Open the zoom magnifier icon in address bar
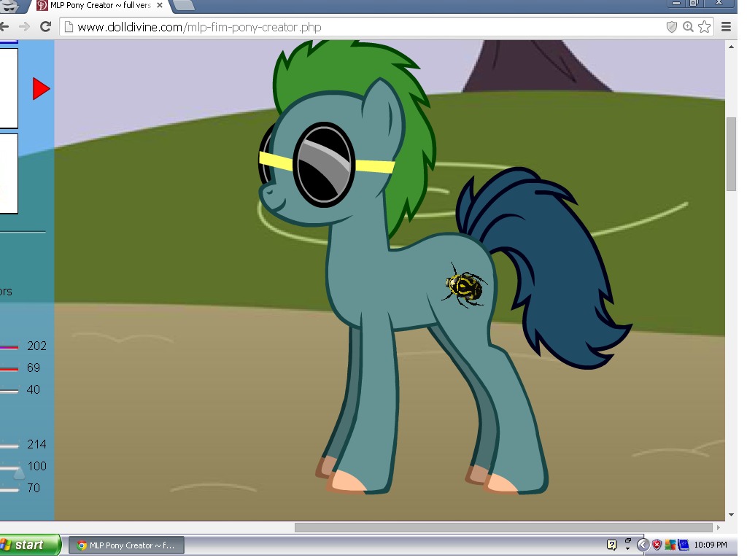 pyautogui.click(x=688, y=27)
